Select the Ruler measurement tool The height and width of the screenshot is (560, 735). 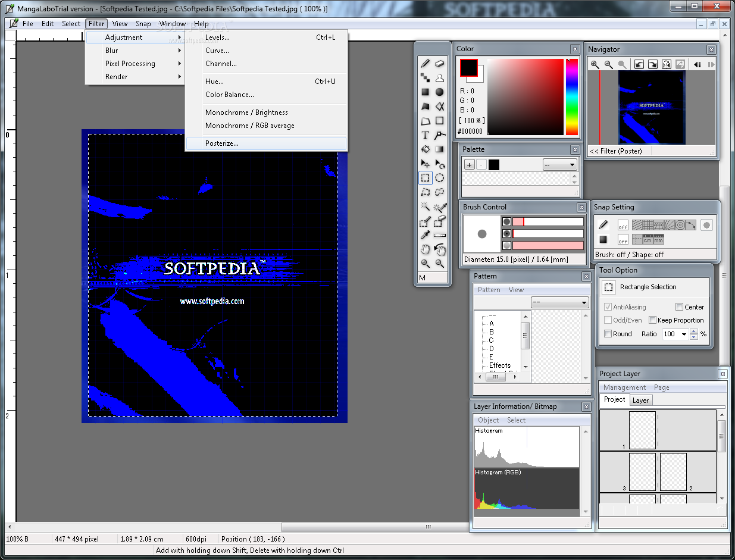pyautogui.click(x=440, y=235)
